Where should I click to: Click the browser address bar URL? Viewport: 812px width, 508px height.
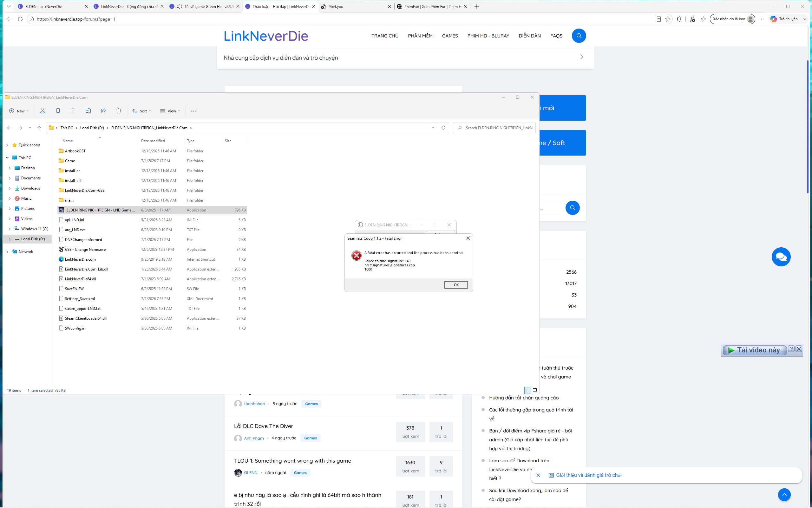pos(76,19)
